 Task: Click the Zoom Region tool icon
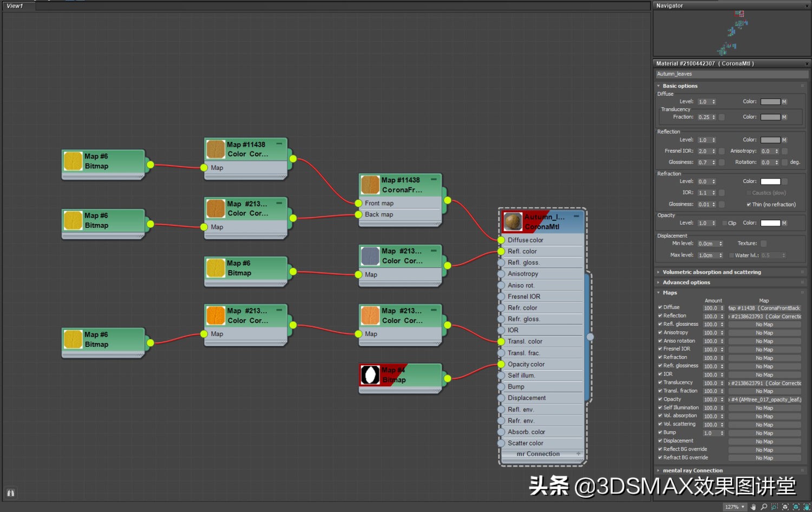[x=775, y=507]
